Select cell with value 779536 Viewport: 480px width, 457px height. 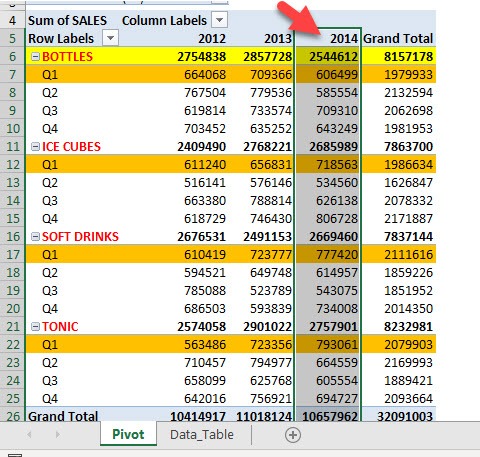pos(271,93)
